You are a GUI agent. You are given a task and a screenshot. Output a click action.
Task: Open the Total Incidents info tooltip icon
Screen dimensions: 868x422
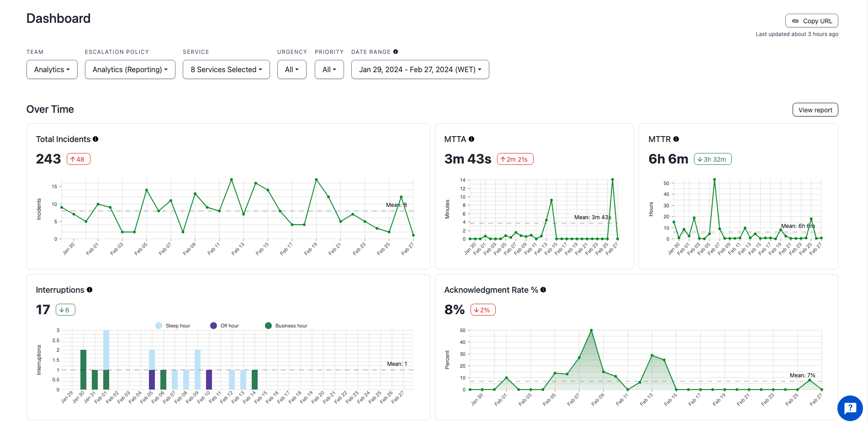[x=95, y=139]
